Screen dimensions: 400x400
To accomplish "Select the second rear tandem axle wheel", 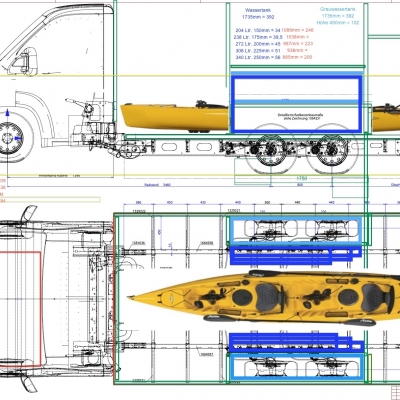I will 332,149.
